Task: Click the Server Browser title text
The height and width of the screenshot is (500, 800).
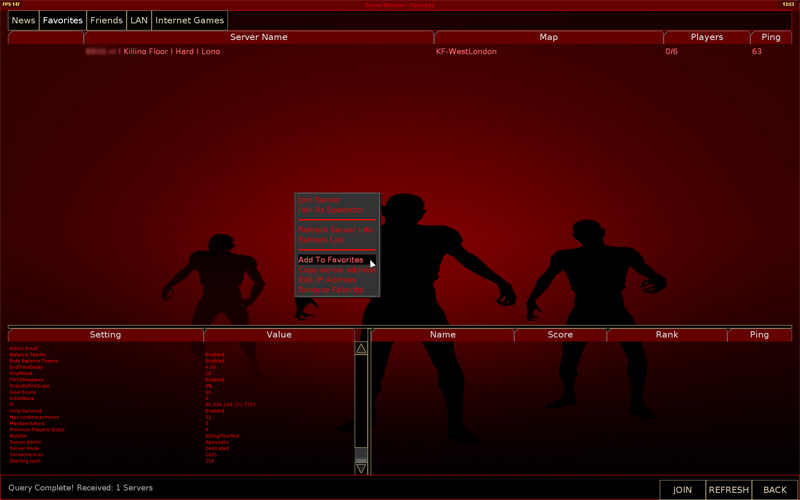Action: click(399, 5)
